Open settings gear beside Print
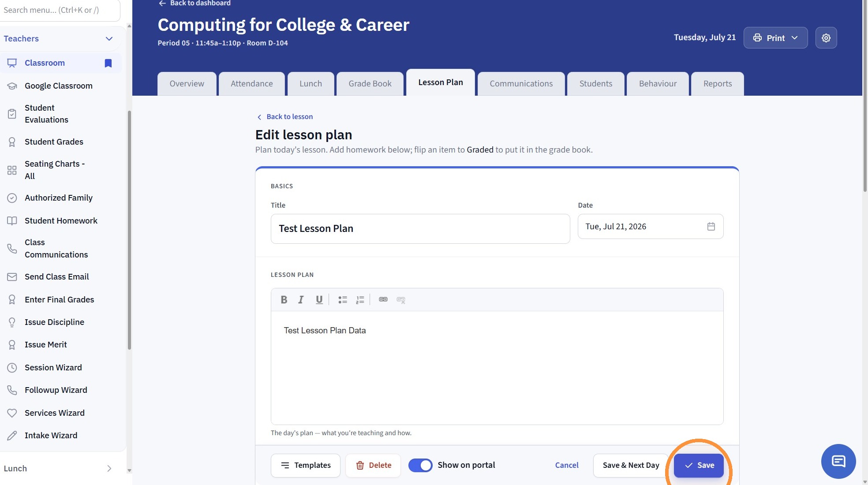 pos(826,38)
